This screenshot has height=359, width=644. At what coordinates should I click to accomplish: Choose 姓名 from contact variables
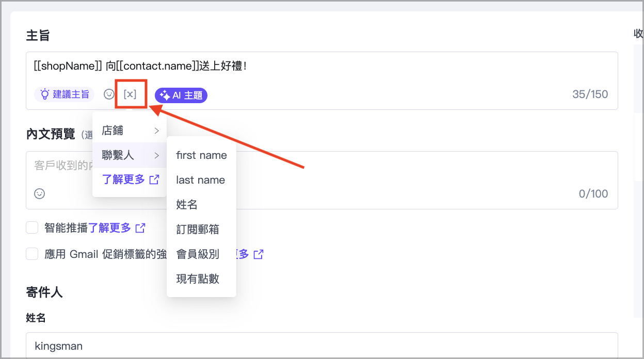coord(187,205)
